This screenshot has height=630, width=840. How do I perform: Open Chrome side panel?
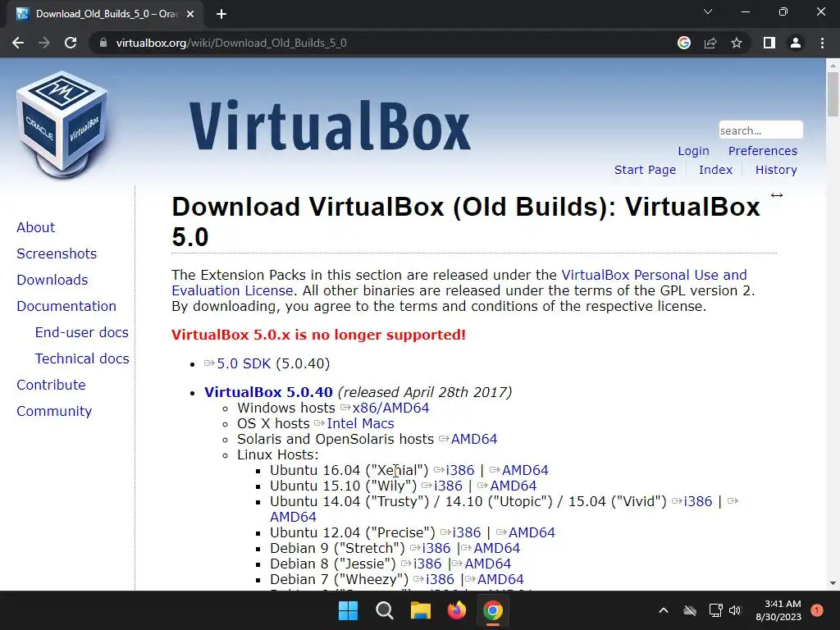[769, 43]
